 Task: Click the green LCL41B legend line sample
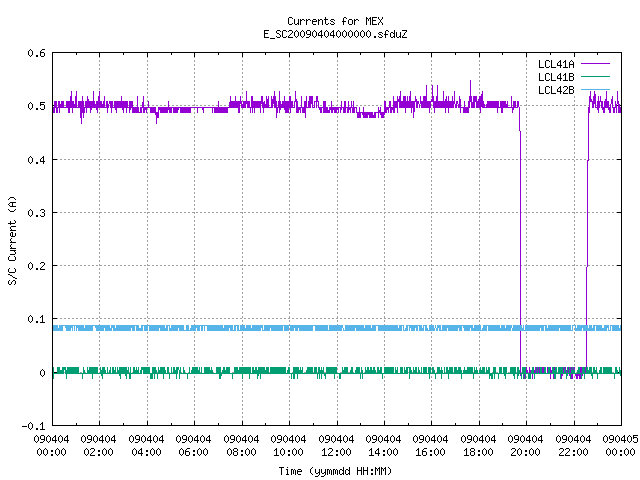click(x=595, y=76)
